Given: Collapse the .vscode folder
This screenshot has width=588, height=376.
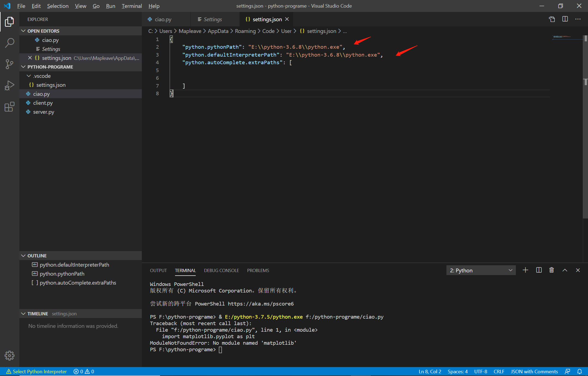Looking at the screenshot, I should [x=29, y=76].
